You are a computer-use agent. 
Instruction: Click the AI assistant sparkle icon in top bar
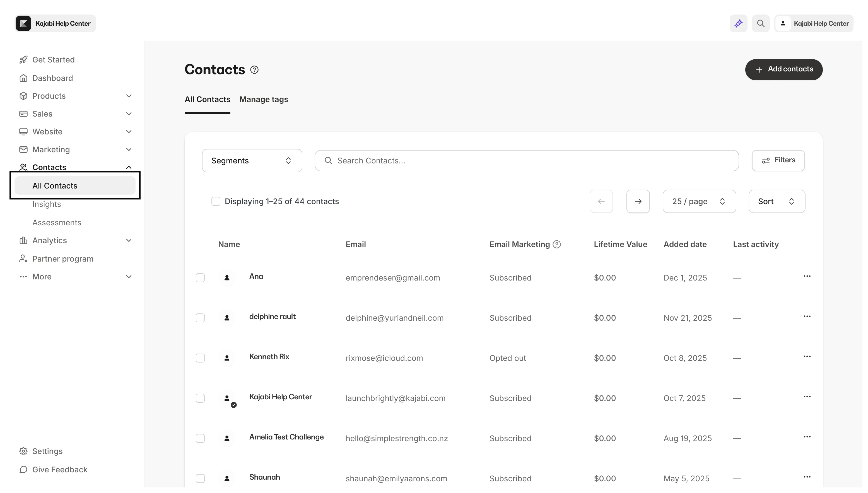pyautogui.click(x=738, y=23)
